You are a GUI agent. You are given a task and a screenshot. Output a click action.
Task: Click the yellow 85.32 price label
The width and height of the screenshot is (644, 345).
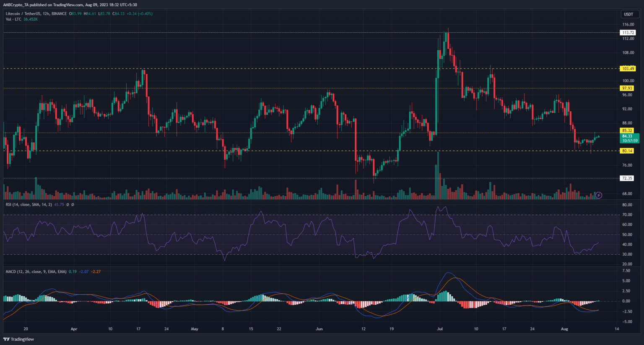(x=627, y=131)
